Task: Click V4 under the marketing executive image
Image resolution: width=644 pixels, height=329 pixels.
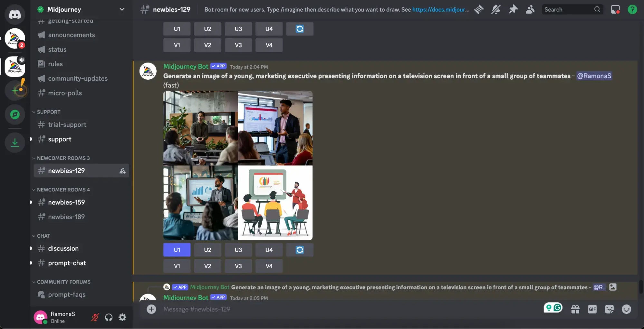Action: (269, 266)
